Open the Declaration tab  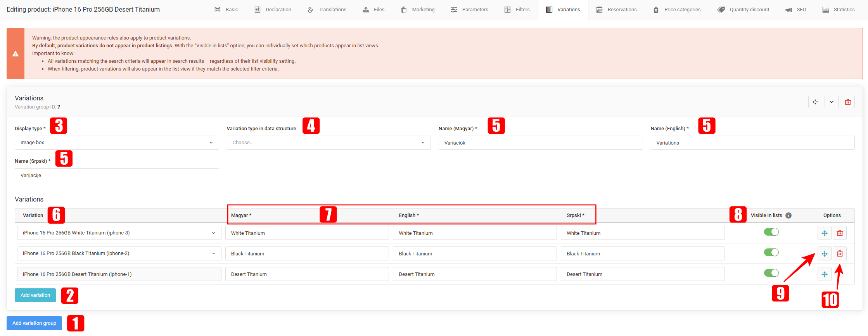(273, 10)
